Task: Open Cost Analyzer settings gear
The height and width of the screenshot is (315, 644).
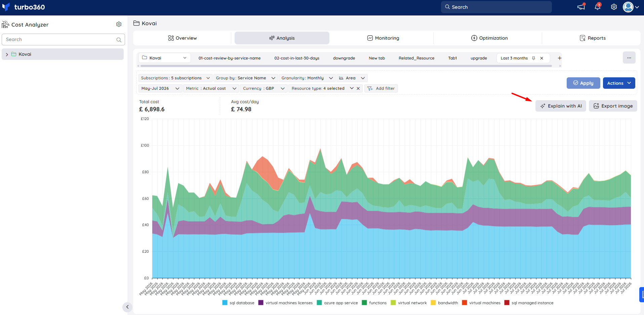Action: [x=119, y=24]
